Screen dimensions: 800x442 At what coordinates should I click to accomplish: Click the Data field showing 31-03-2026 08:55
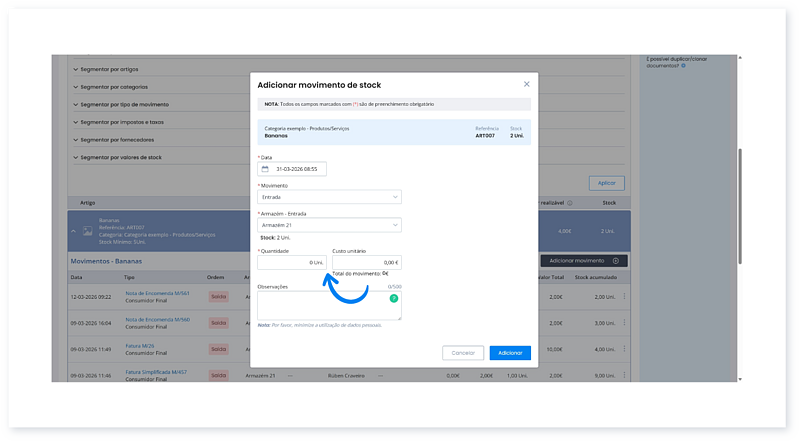pos(292,169)
